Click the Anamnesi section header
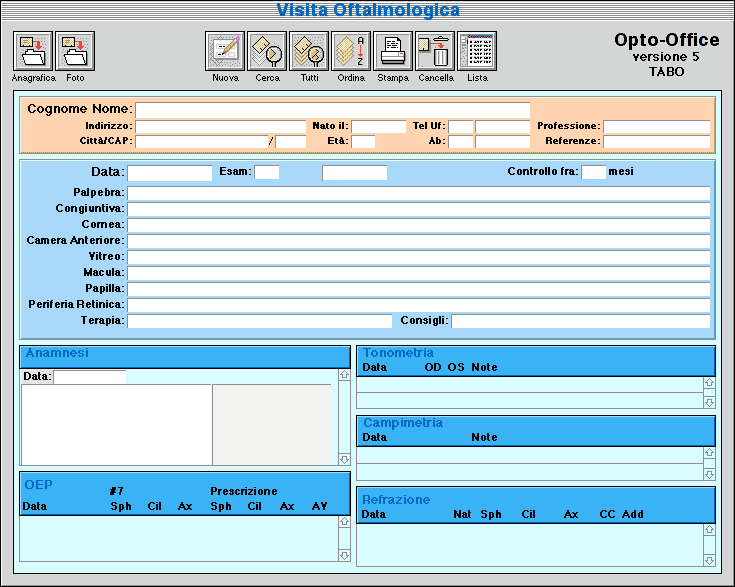The height and width of the screenshot is (587, 735). pyautogui.click(x=185, y=357)
